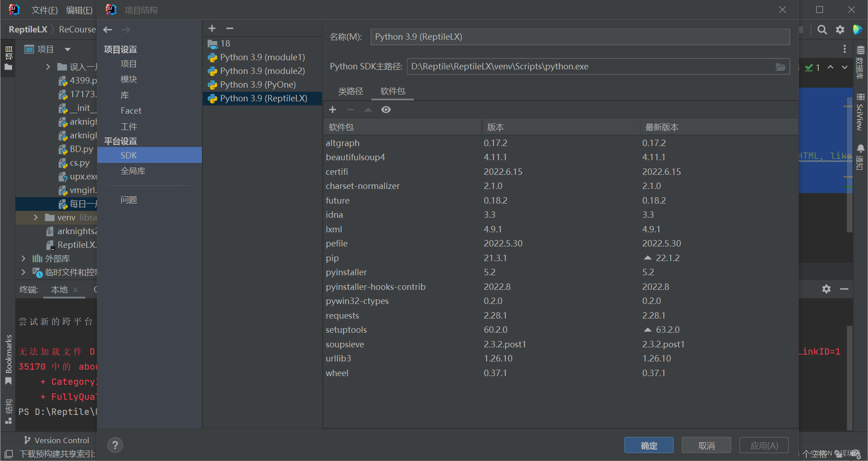Open the 模块 settings page
Viewport: 868px width, 461px height.
pos(128,79)
